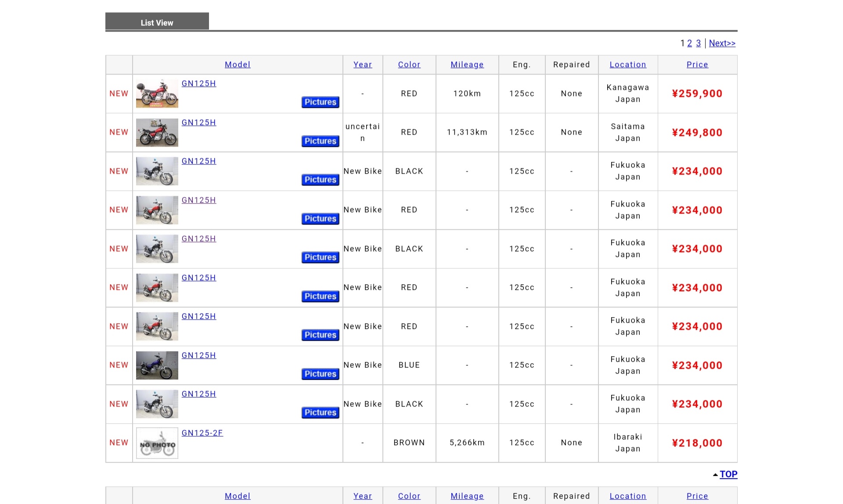View Pictures for the ¥259,900 bike

321,102
